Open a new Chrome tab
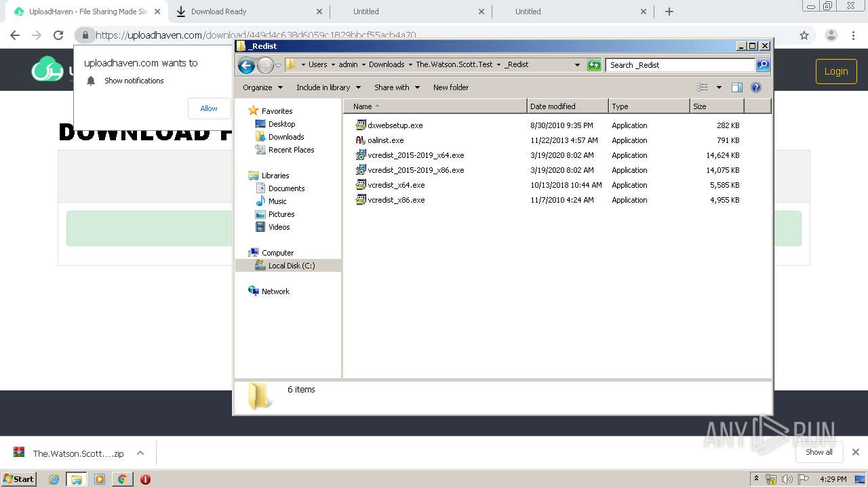868x488 pixels. (x=669, y=12)
